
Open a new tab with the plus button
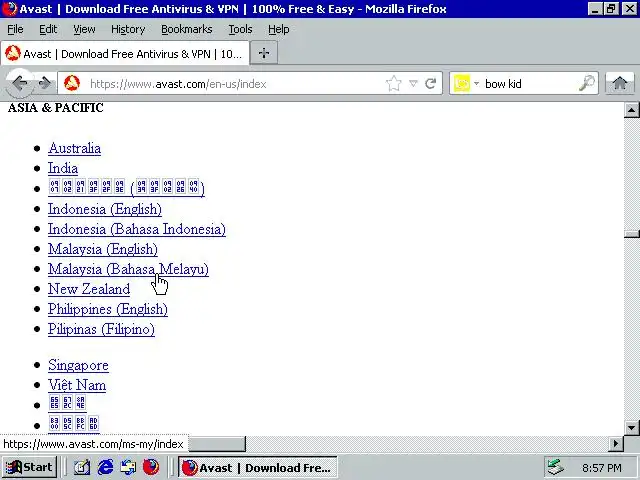coord(264,53)
